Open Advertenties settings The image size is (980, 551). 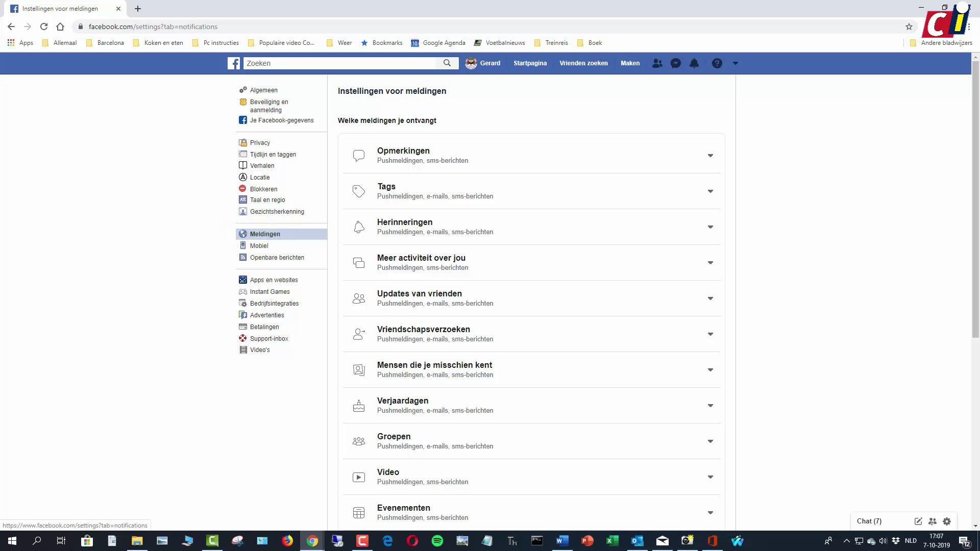coord(267,315)
